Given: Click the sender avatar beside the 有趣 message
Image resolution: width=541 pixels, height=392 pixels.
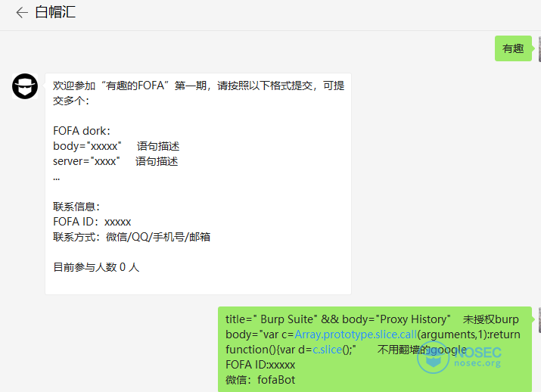Looking at the screenshot, I should point(539,48).
